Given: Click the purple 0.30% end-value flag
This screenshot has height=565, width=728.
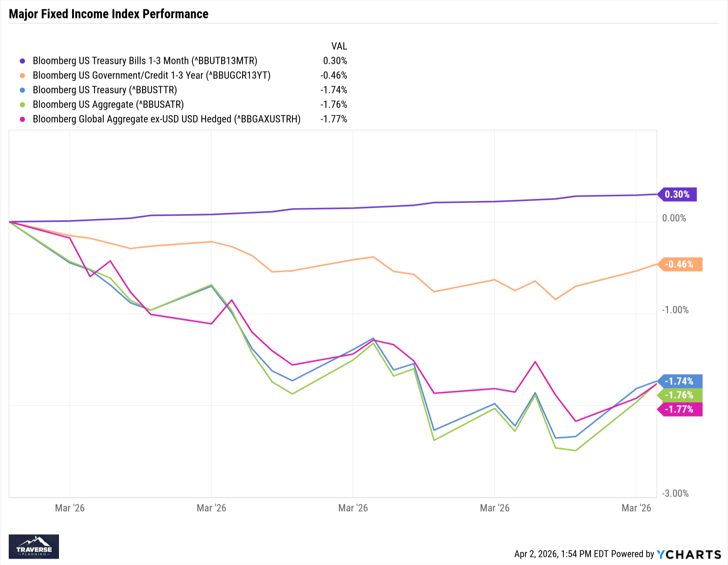Looking at the screenshot, I should (678, 194).
